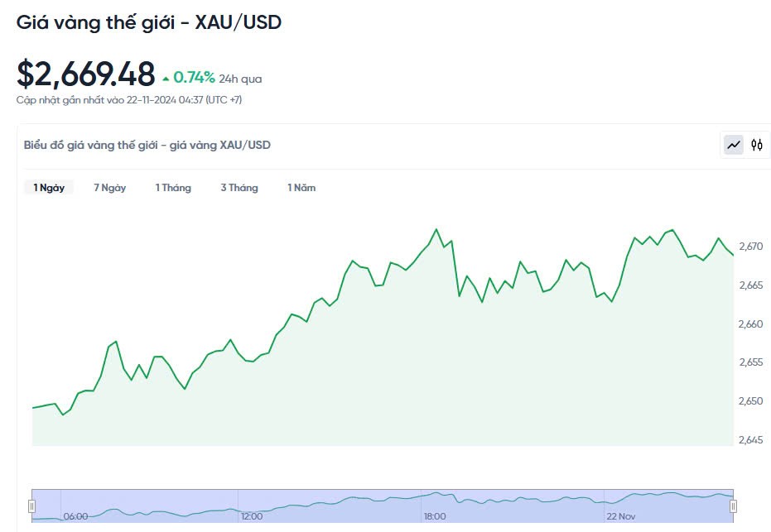Show the 7 Ngày chart range

click(x=110, y=188)
